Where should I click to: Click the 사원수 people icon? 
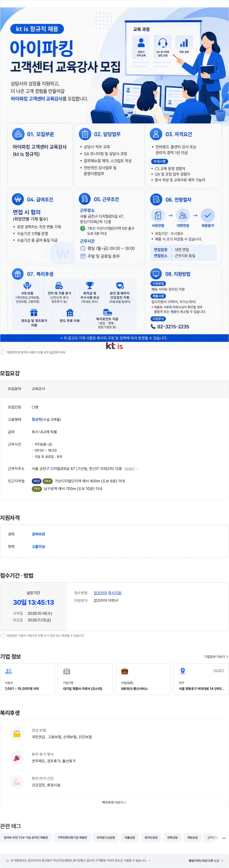click(x=9, y=671)
